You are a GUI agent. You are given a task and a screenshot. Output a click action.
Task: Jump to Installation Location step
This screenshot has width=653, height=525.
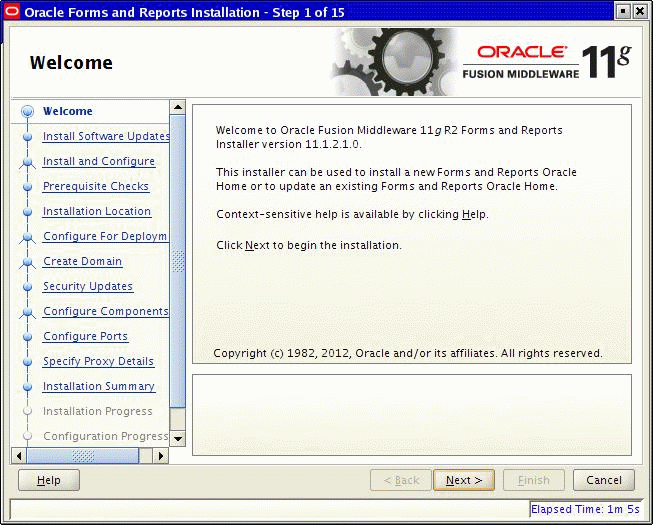[x=97, y=211]
